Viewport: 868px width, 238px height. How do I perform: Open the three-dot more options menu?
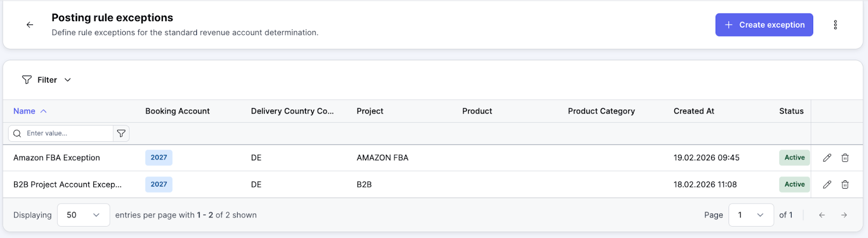point(835,24)
